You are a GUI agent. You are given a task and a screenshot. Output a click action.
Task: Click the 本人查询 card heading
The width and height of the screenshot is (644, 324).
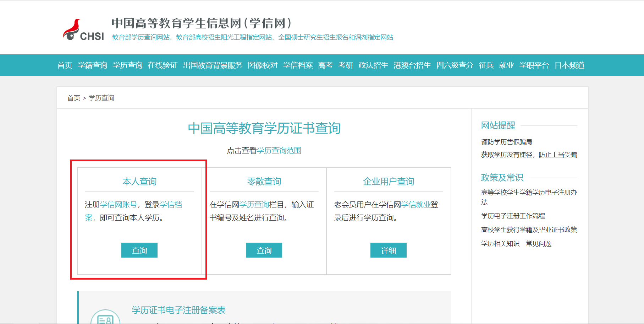[139, 182]
